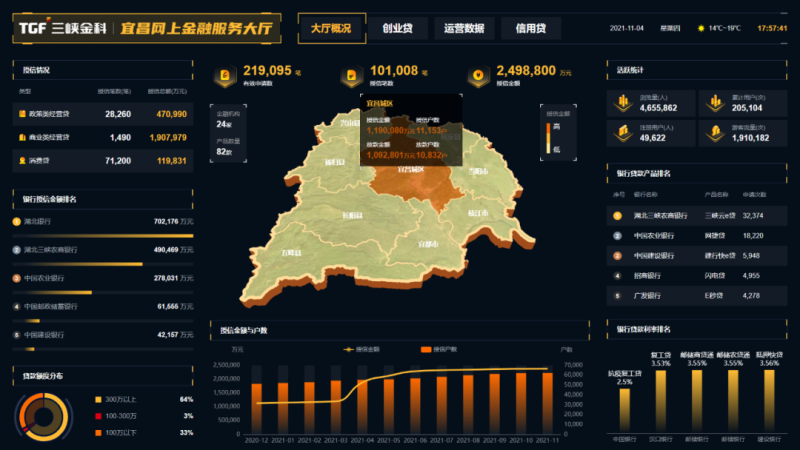Click the 3.53% bar for 汉口银行
This screenshot has height=450, width=800.
point(661,401)
